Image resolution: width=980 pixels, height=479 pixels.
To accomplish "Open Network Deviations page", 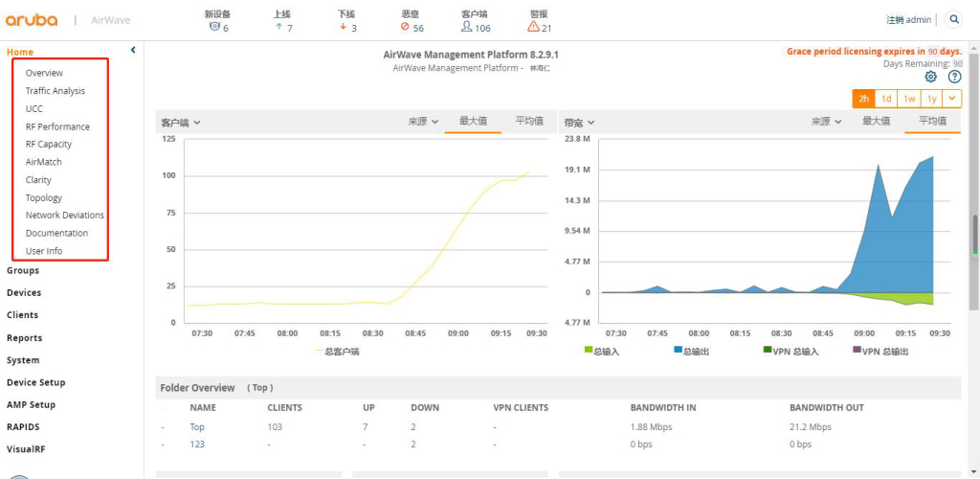I will [64, 216].
